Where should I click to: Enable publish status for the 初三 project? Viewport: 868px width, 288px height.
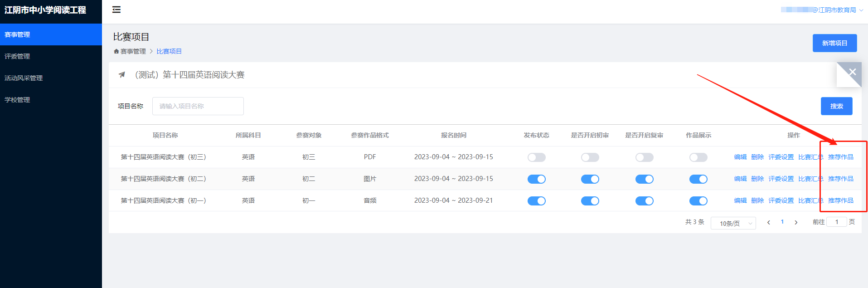click(x=536, y=157)
